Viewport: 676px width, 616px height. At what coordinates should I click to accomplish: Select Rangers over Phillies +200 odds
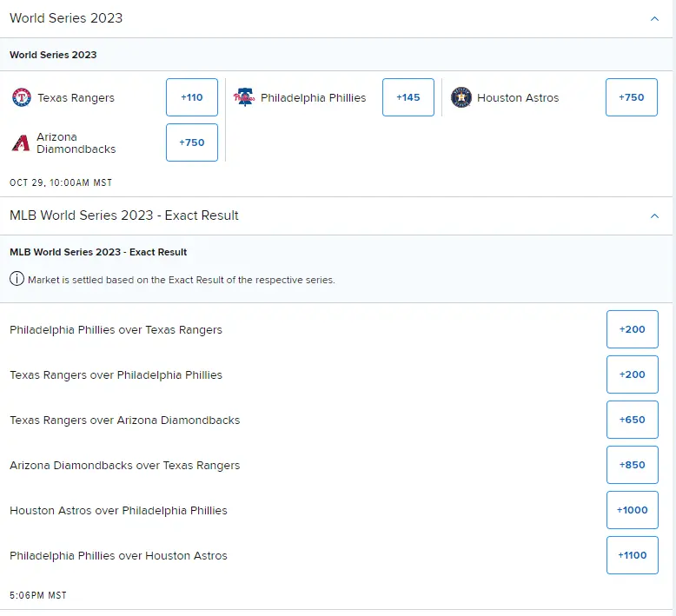tap(632, 374)
